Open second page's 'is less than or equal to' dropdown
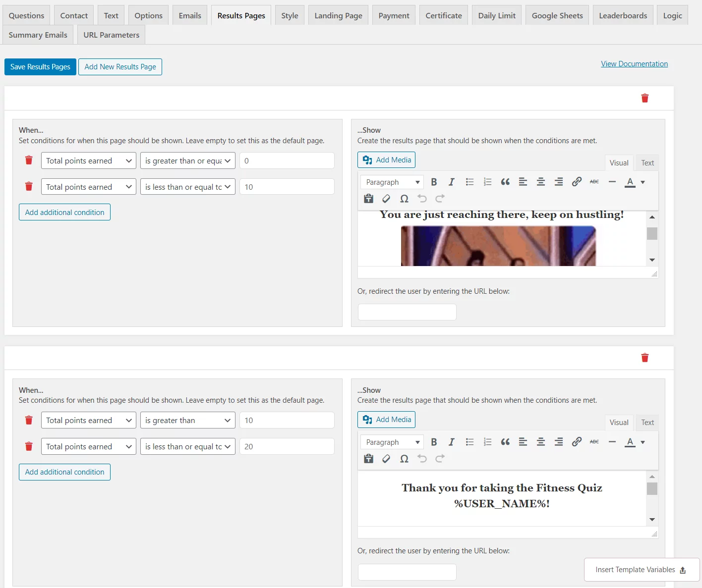This screenshot has width=702, height=588. (x=187, y=446)
